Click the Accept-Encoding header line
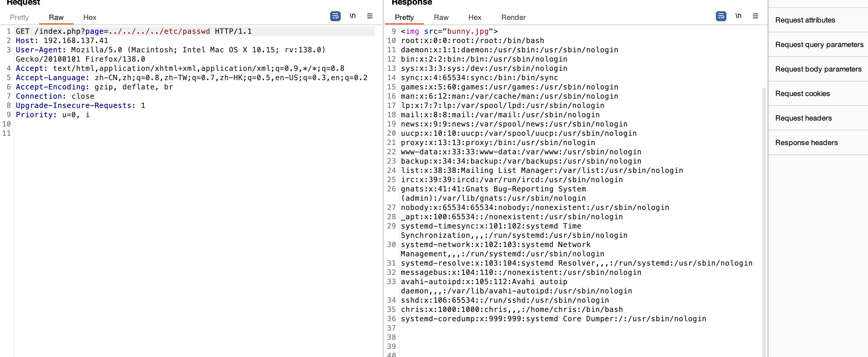Viewport: 868px width, 357px height. tap(94, 87)
